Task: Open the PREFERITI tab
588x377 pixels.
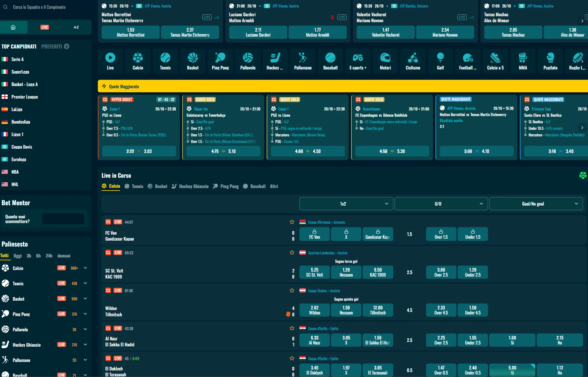Action: [55, 46]
